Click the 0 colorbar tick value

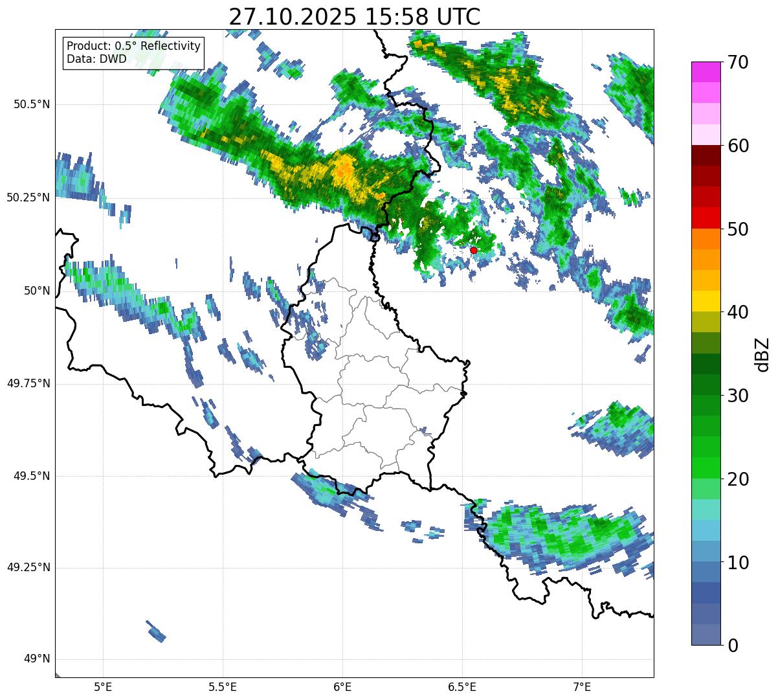click(x=732, y=646)
